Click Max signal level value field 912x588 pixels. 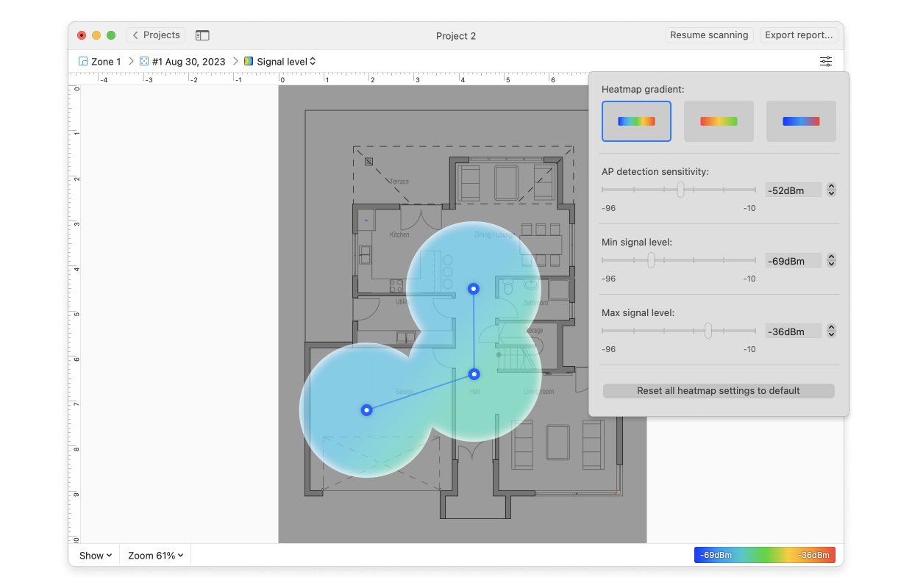[794, 331]
